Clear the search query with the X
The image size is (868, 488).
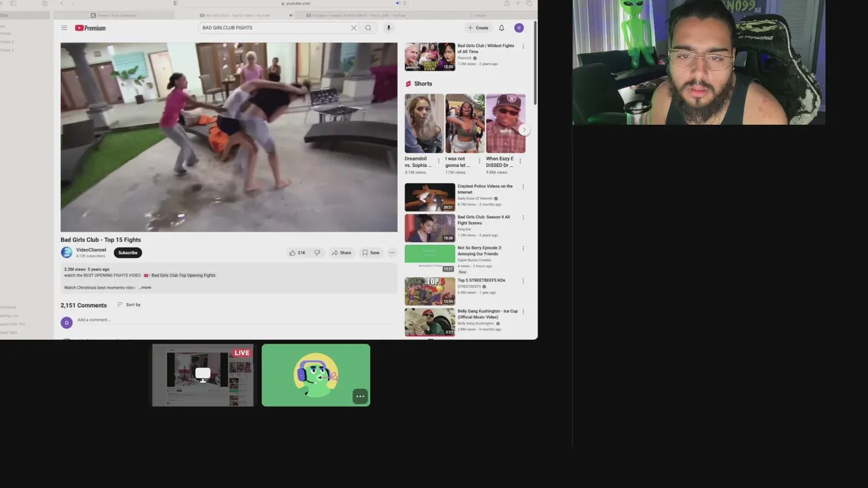point(353,28)
